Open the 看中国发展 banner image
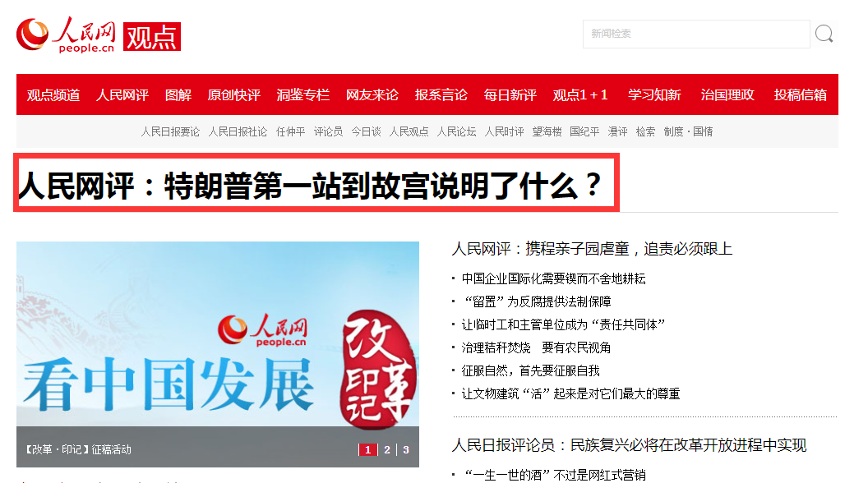The width and height of the screenshot is (868, 483). click(218, 334)
